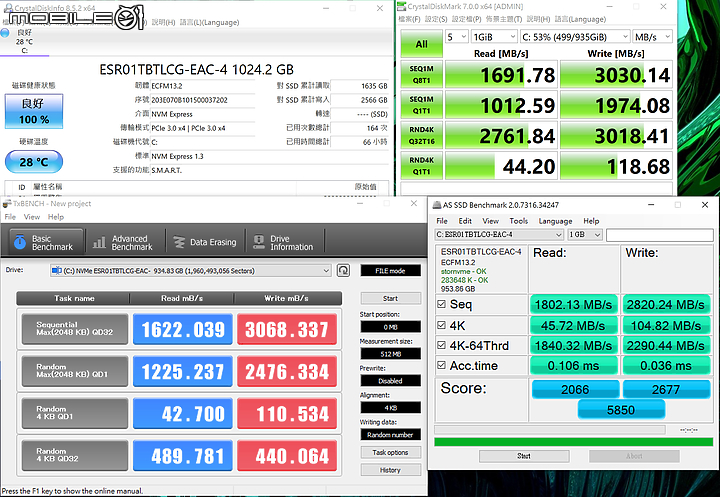Open the CrystalDiskInfo Language menu

tap(209, 22)
